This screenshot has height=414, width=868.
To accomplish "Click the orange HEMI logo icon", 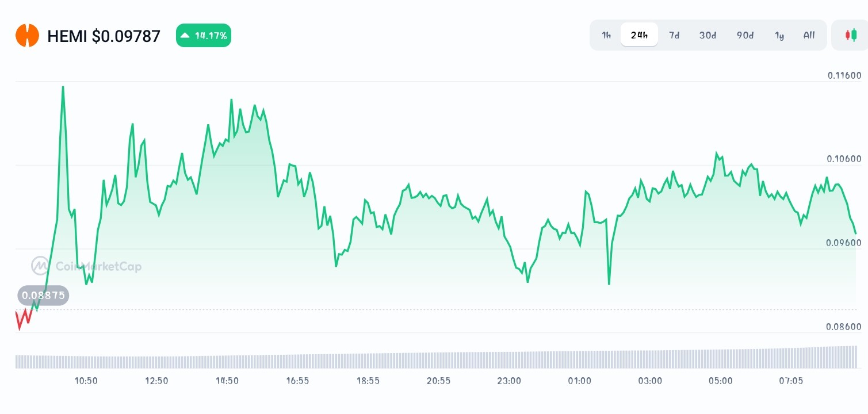I will 27,35.
